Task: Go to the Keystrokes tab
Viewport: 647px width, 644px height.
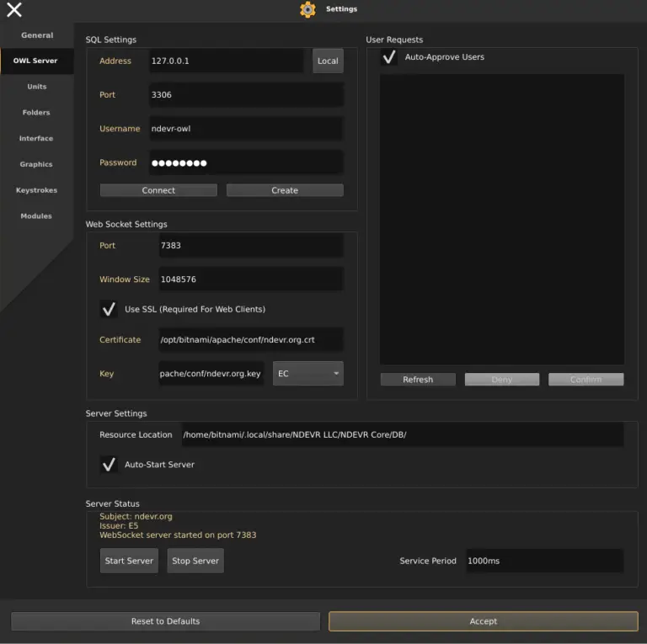Action: coord(37,190)
